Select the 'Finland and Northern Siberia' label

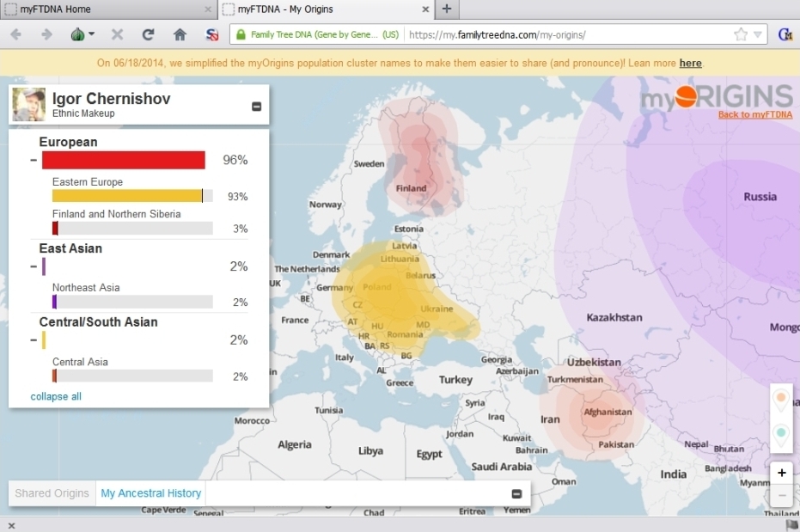pos(116,214)
